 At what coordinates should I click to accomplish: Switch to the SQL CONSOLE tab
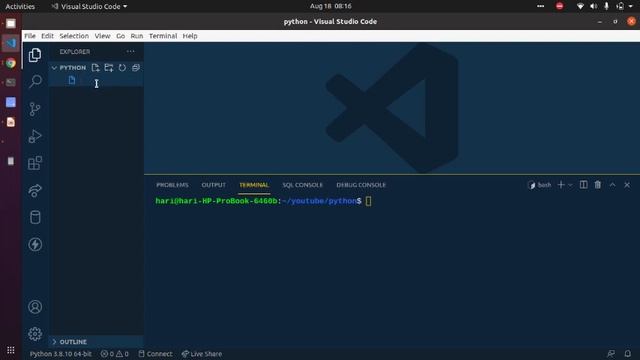(x=302, y=185)
